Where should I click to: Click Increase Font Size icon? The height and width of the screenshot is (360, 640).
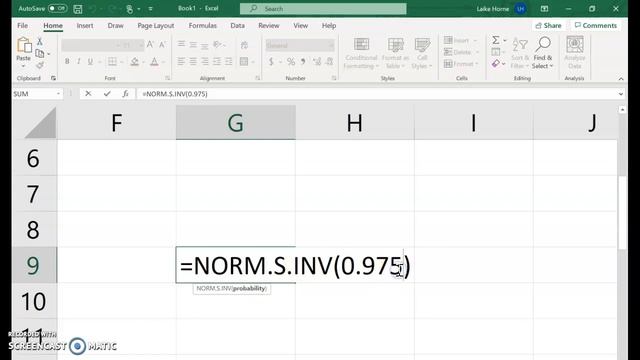pos(150,44)
